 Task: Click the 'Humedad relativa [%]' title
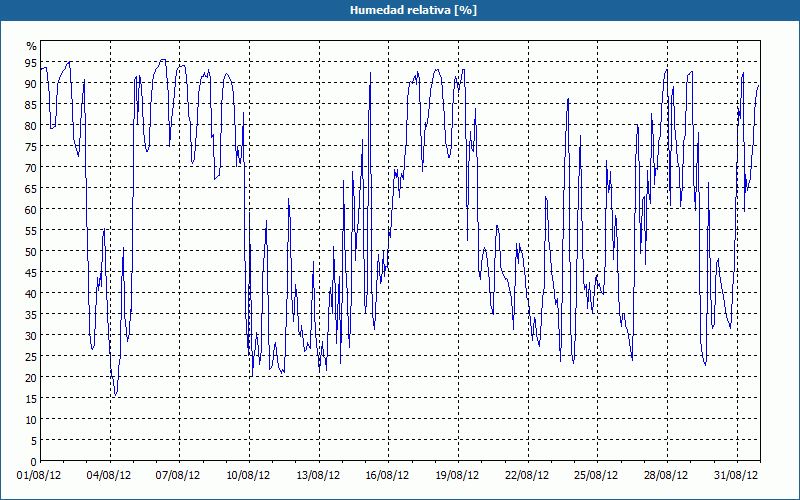[413, 10]
